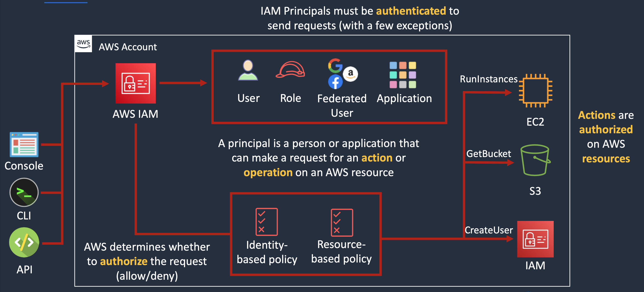Click the highlighted word authenticated in the title
The image size is (644, 292).
(x=411, y=11)
